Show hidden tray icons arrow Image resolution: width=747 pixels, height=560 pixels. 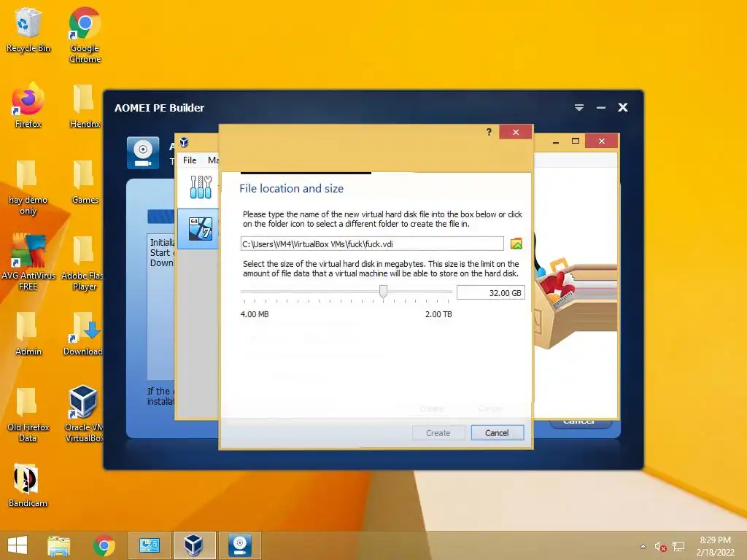pyautogui.click(x=643, y=546)
